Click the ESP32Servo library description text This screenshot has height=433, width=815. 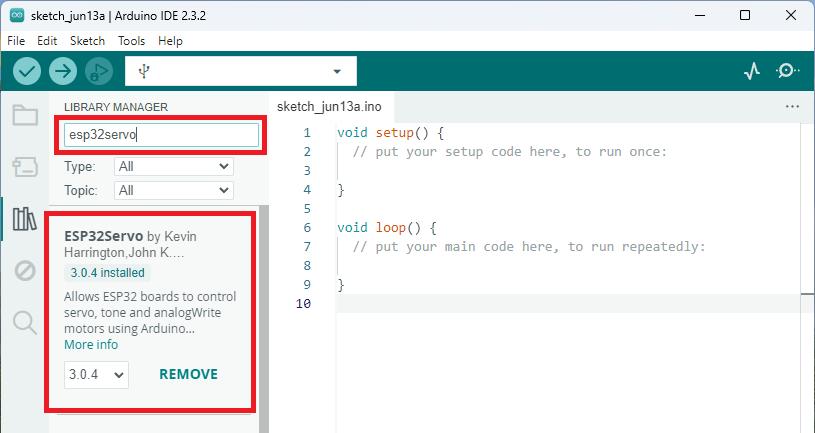pos(150,312)
